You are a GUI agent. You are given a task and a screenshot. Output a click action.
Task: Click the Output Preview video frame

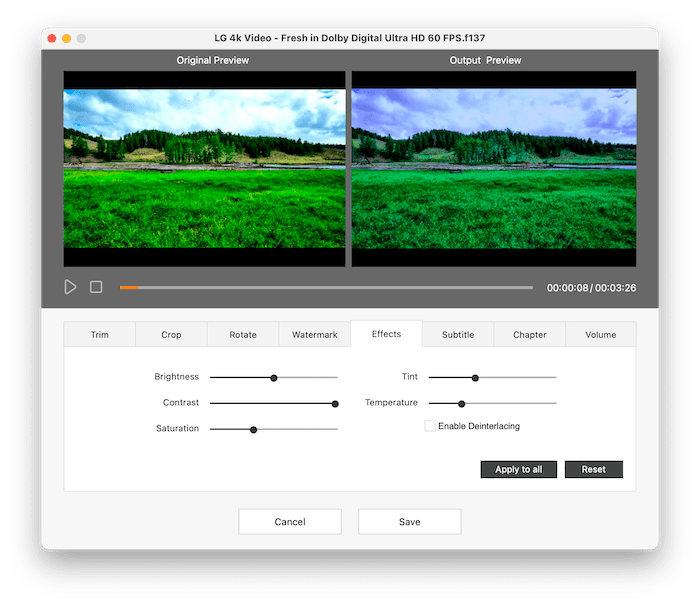[x=494, y=168]
